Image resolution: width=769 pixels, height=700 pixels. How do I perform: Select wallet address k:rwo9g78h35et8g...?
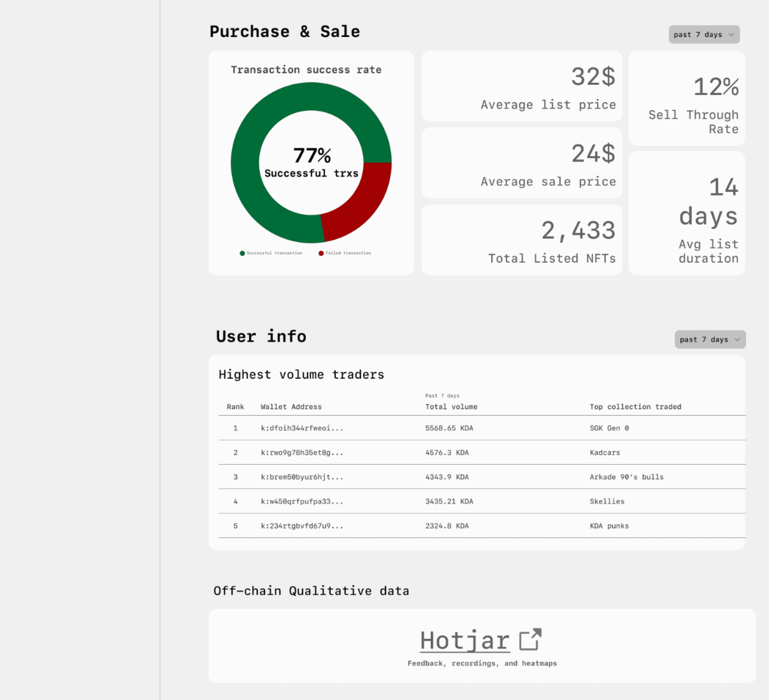[x=302, y=452]
